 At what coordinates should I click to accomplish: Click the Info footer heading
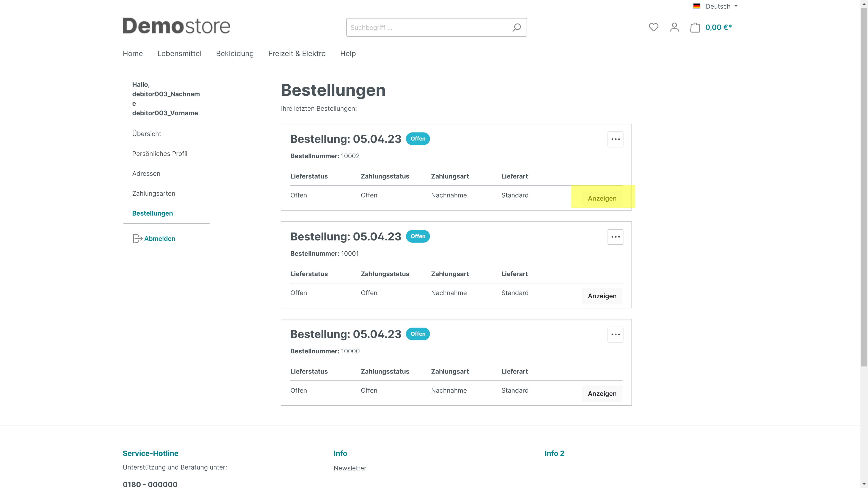click(x=340, y=453)
